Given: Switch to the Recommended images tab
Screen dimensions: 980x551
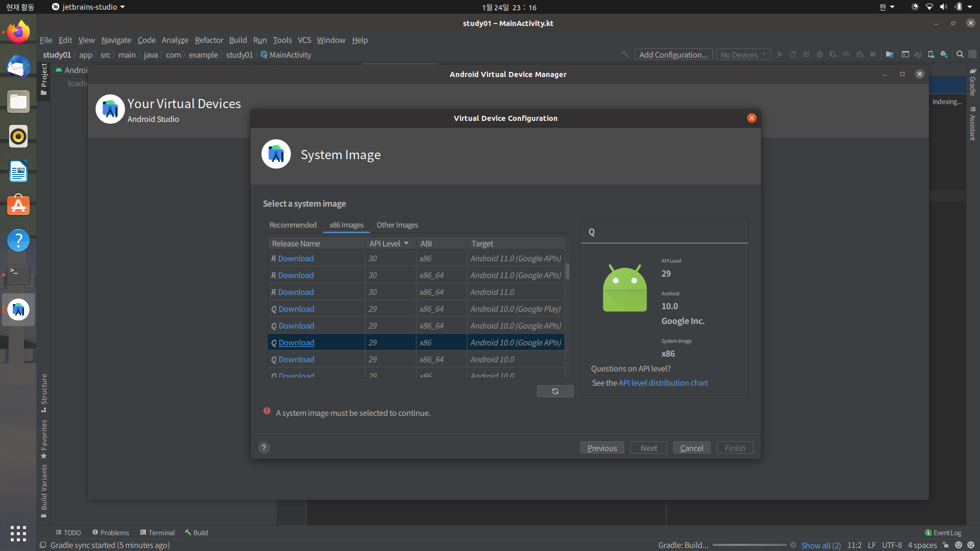Looking at the screenshot, I should point(292,225).
